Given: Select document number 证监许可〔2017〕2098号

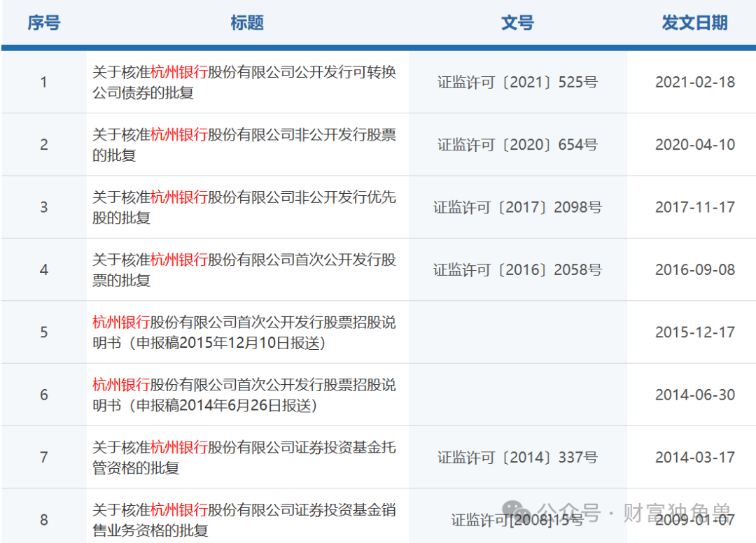Looking at the screenshot, I should 517,207.
